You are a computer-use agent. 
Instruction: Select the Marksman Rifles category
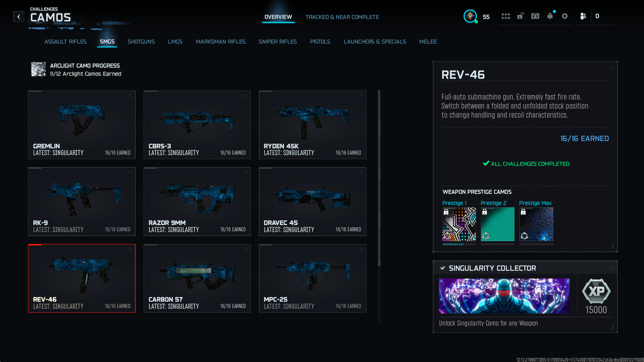point(221,42)
